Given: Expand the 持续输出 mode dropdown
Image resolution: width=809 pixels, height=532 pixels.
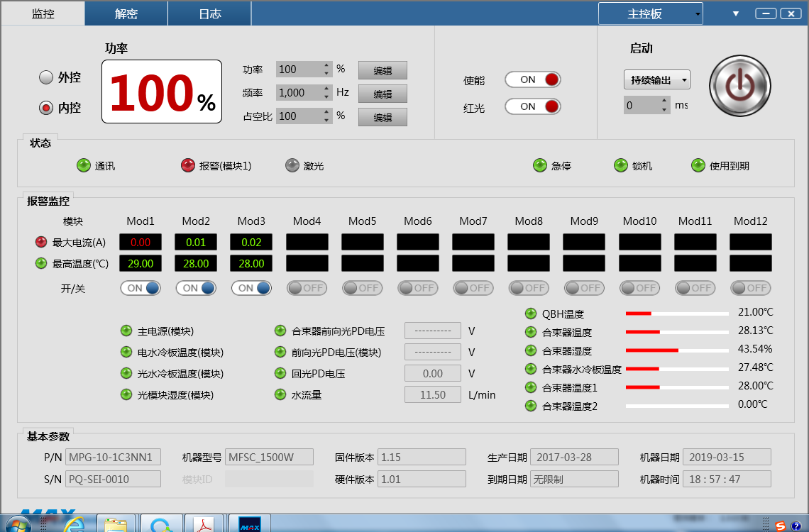Looking at the screenshot, I should pos(656,80).
